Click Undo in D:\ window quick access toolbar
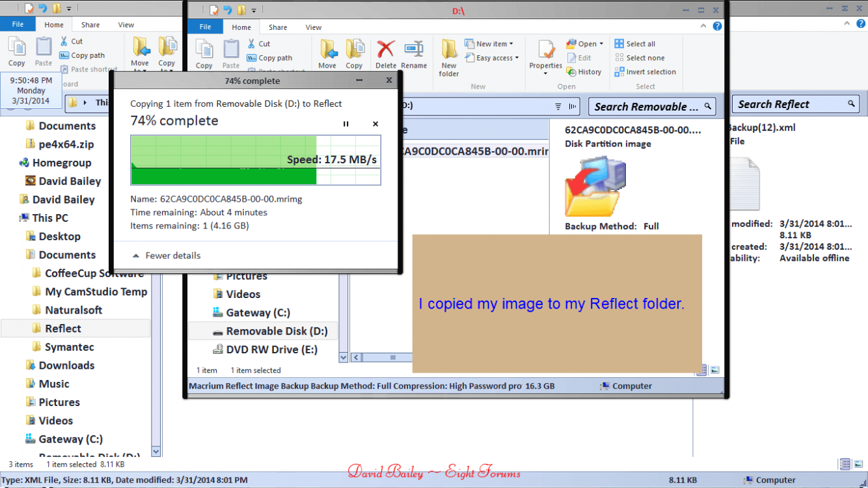 point(227,10)
